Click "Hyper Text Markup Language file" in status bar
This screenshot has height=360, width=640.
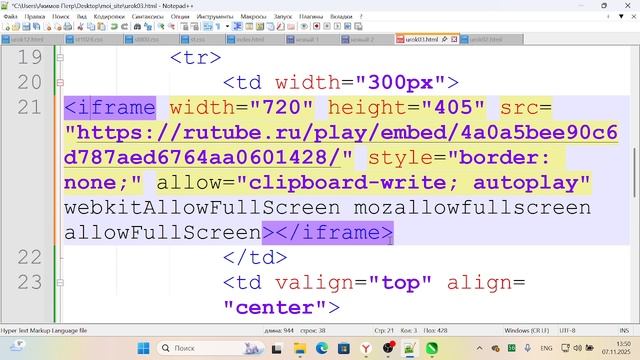coord(44,330)
